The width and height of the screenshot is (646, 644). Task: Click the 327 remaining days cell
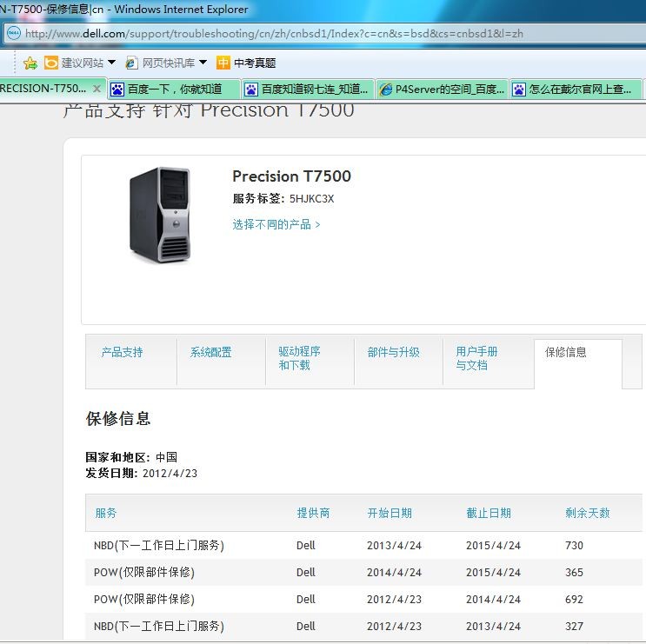[574, 627]
